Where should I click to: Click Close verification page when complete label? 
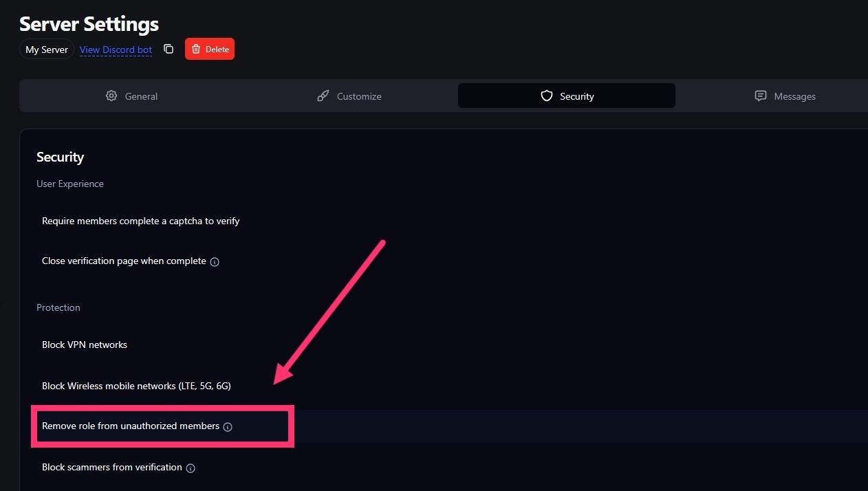click(124, 261)
